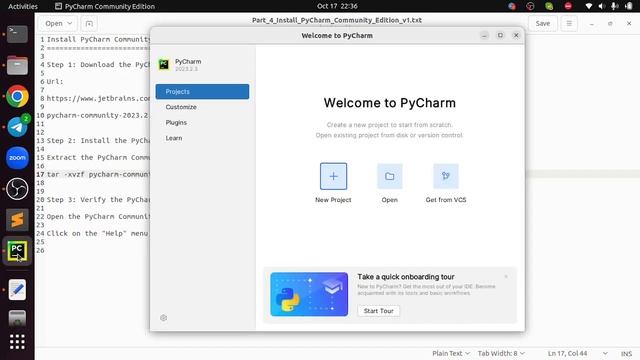Viewport: 640px width, 360px height.
Task: Minimize the Welcome to PyCharm window
Action: coord(484,36)
